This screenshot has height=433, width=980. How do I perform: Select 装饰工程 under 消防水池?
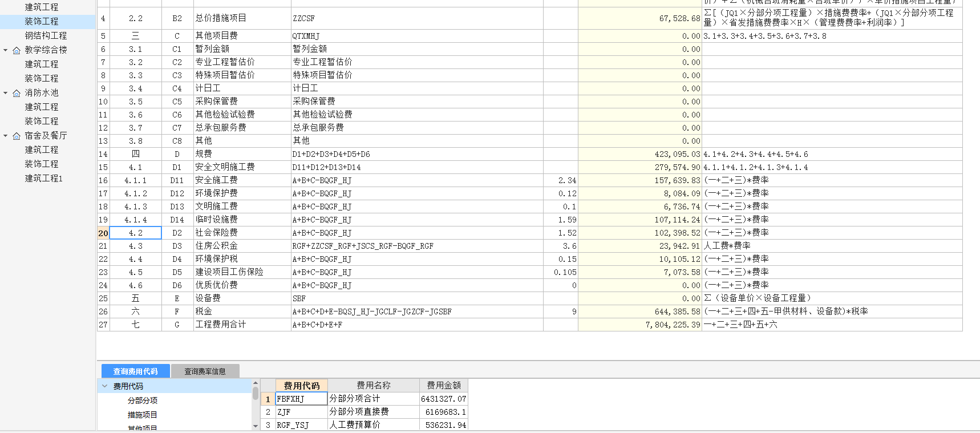[x=41, y=122]
